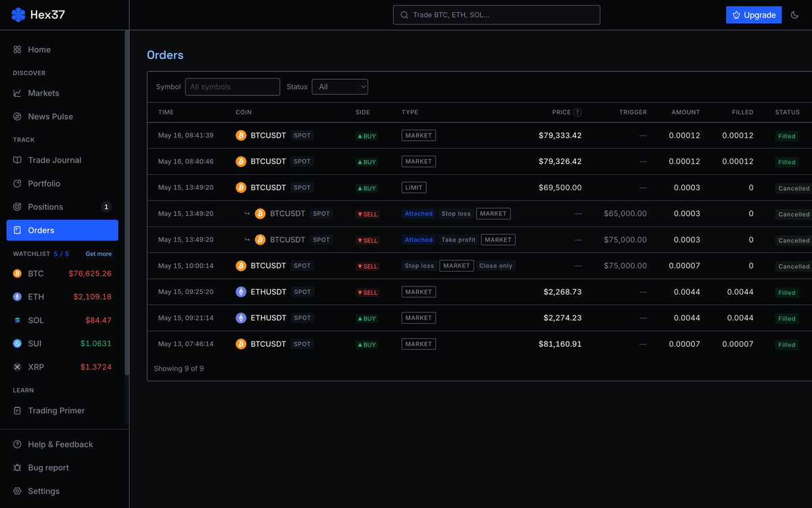Image resolution: width=812 pixels, height=508 pixels.
Task: Open the Home sidebar item
Action: 62,49
